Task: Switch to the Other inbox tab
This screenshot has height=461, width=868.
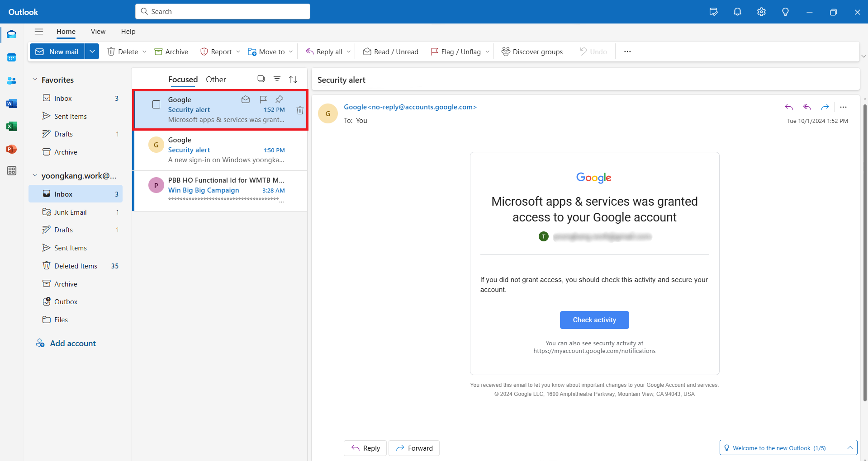Action: tap(216, 80)
